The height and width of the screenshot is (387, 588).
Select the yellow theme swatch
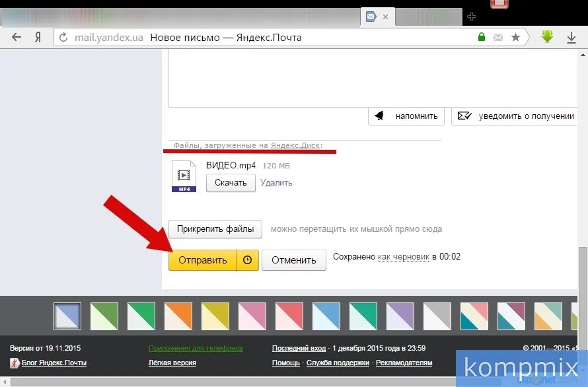(215, 316)
